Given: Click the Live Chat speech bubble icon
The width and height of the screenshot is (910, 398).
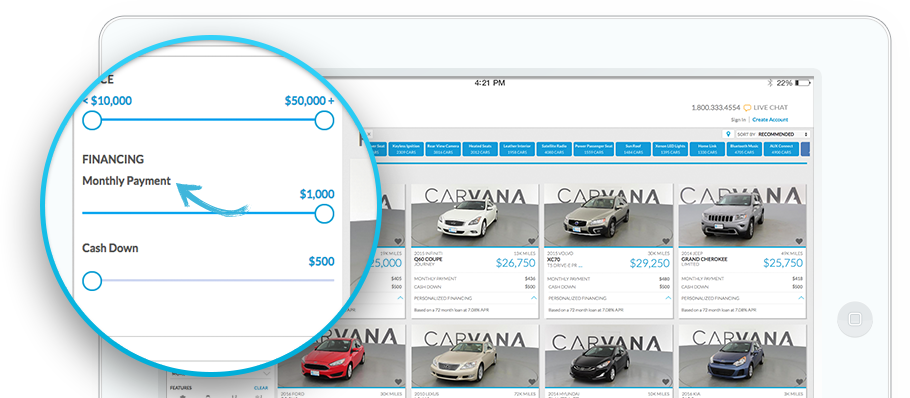Looking at the screenshot, I should 748,108.
